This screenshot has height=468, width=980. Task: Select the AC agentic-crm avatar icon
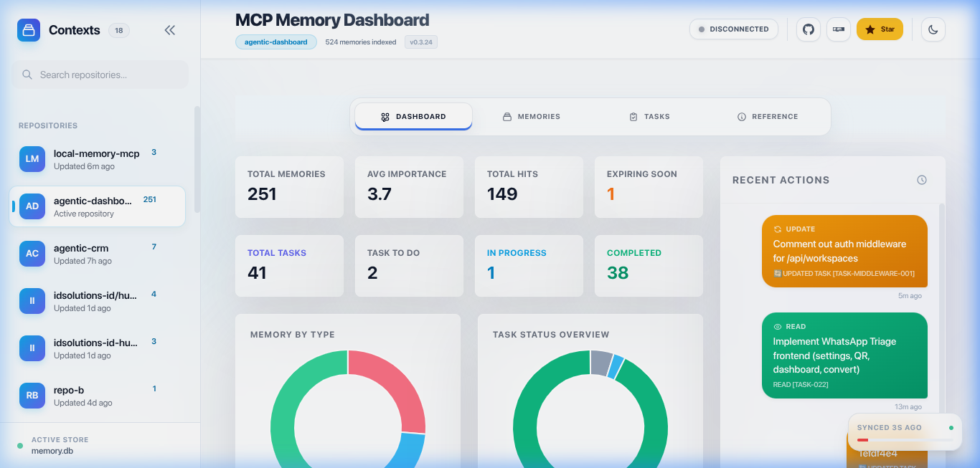(32, 253)
